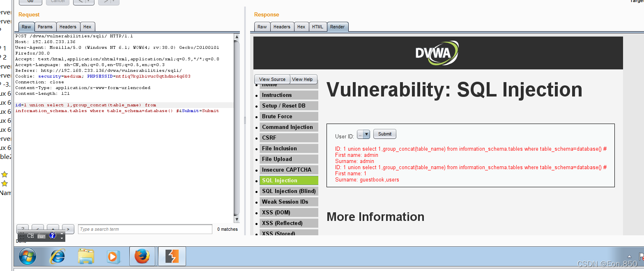
Task: Click the CH language indicator on the language bar
Action: click(x=31, y=236)
